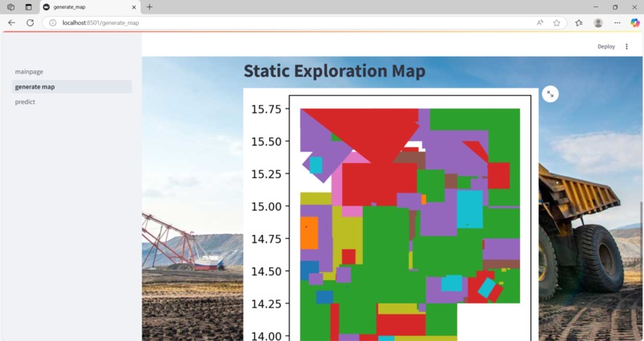Select the generate_map tab title

point(70,7)
